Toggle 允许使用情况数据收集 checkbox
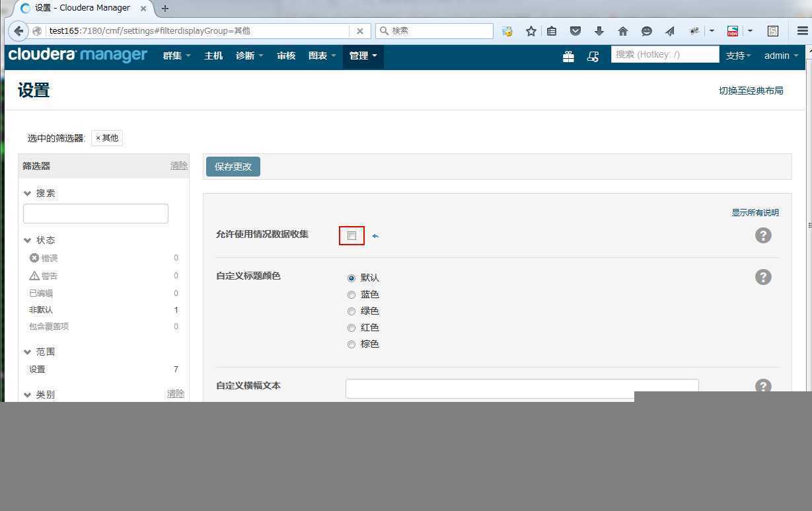Screen dimensions: 812x511 pos(351,235)
